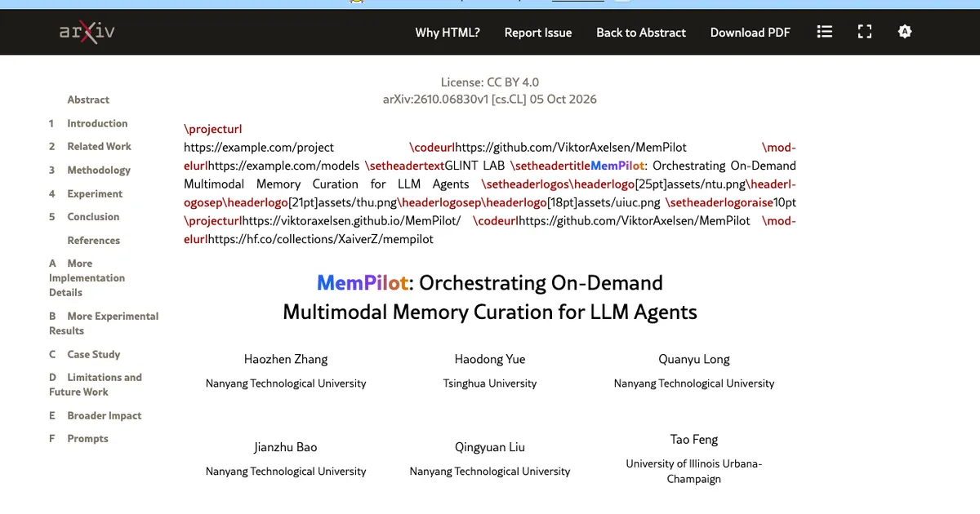This screenshot has height=514, width=980.
Task: Jump to References in the sidebar
Action: click(x=93, y=240)
